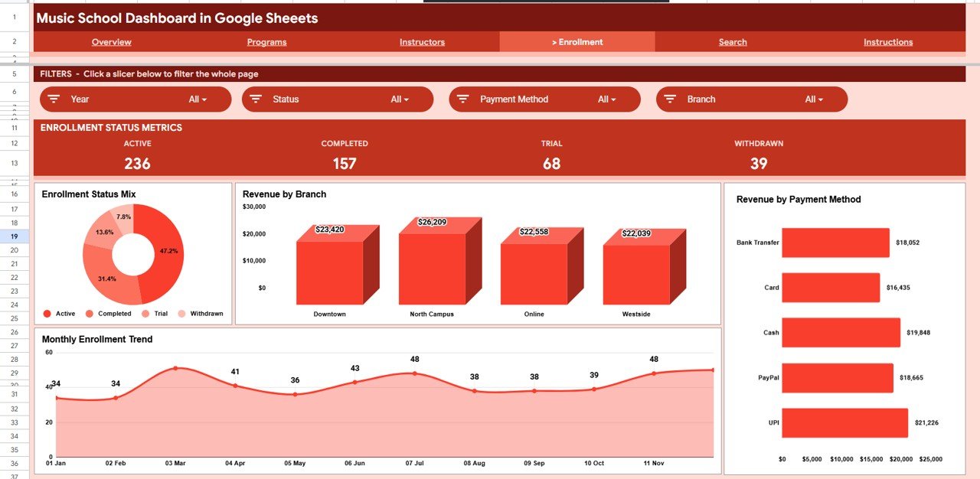Click the FILTERS instruction bar text
Viewport: 980px width, 479px height.
(149, 74)
